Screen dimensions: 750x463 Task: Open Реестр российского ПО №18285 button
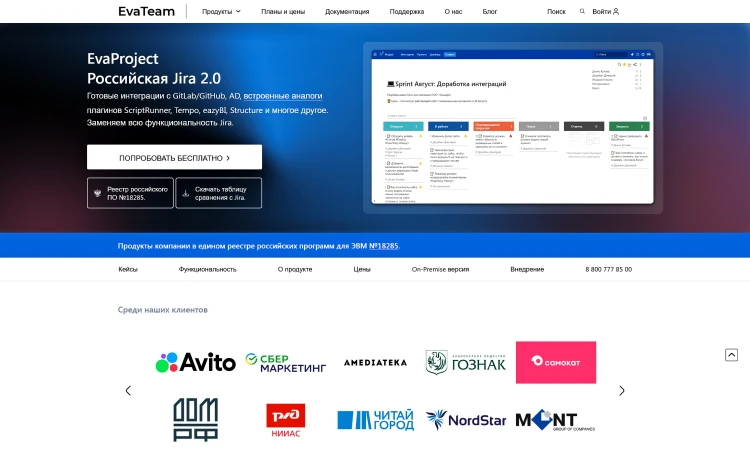pyautogui.click(x=130, y=193)
